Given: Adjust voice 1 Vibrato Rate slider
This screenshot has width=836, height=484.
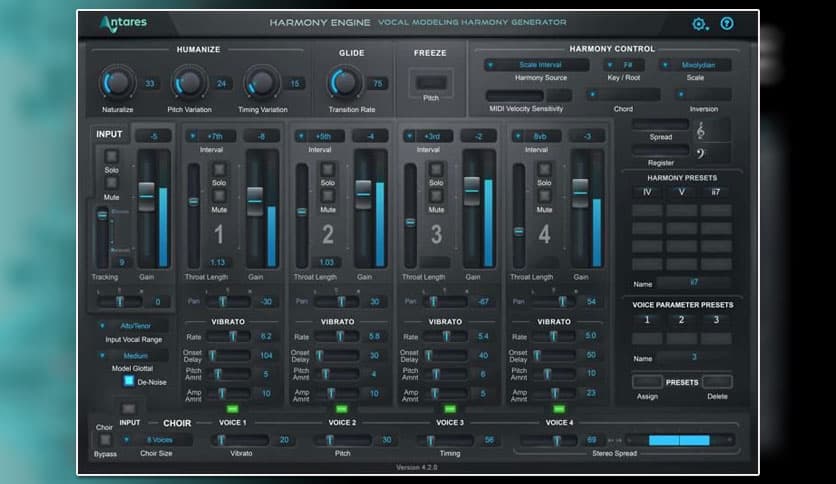Looking at the screenshot, I should [233, 336].
